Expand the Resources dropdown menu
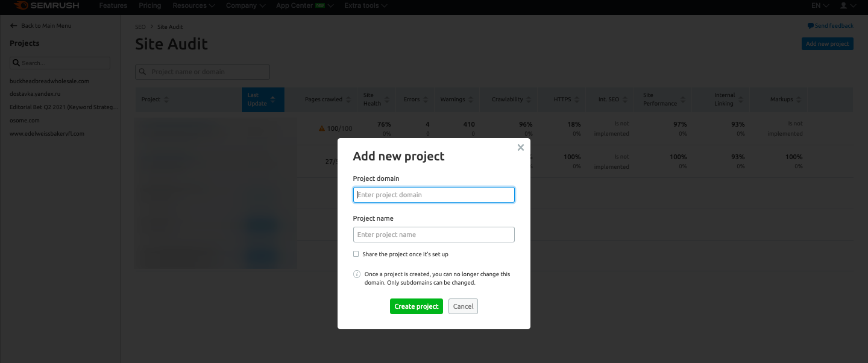The image size is (868, 363). 193,5
